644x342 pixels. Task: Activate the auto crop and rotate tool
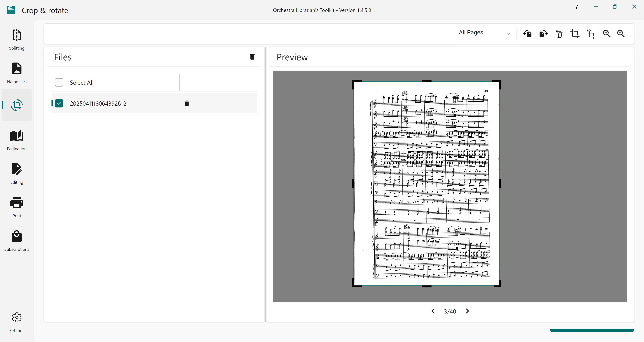pos(591,34)
